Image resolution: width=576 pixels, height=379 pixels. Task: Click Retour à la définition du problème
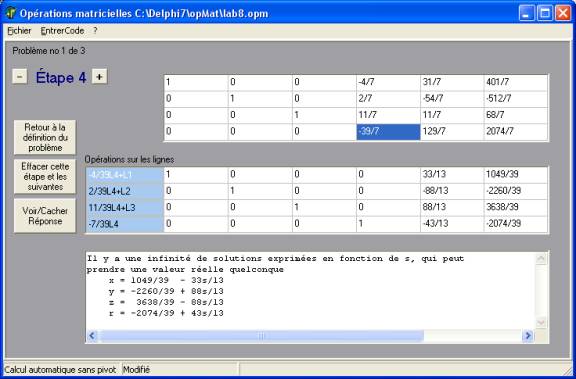[x=45, y=137]
